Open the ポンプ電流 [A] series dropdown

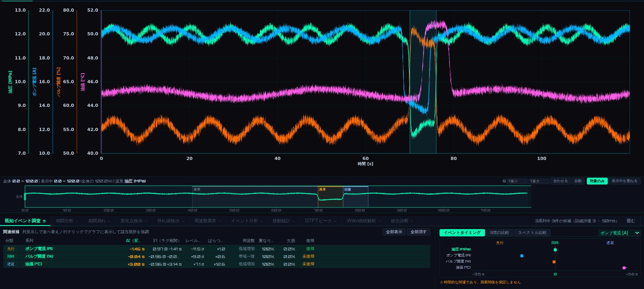click(x=619, y=233)
